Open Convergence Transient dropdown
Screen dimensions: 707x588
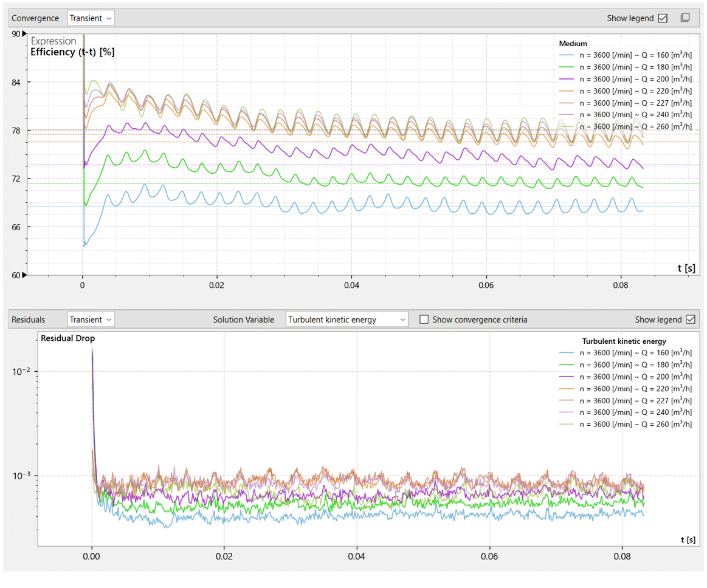point(91,18)
